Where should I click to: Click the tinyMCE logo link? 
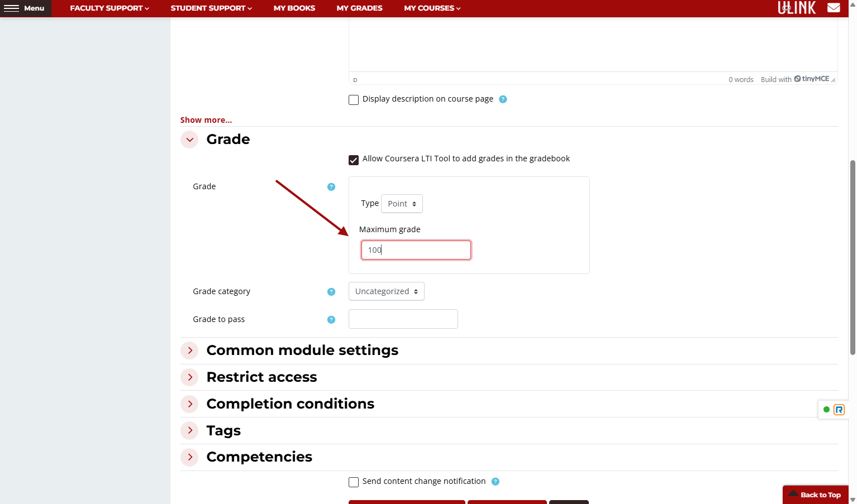[x=812, y=79]
